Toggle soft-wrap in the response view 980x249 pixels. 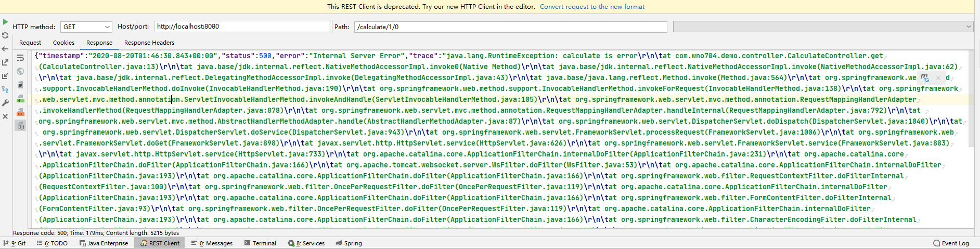point(20,58)
